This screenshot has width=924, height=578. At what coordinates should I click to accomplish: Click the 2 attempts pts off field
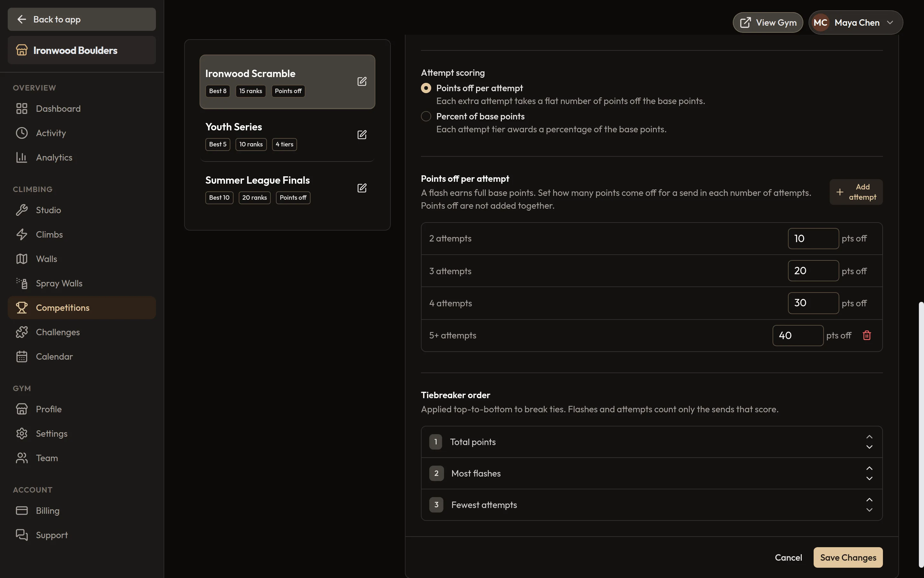813,239
